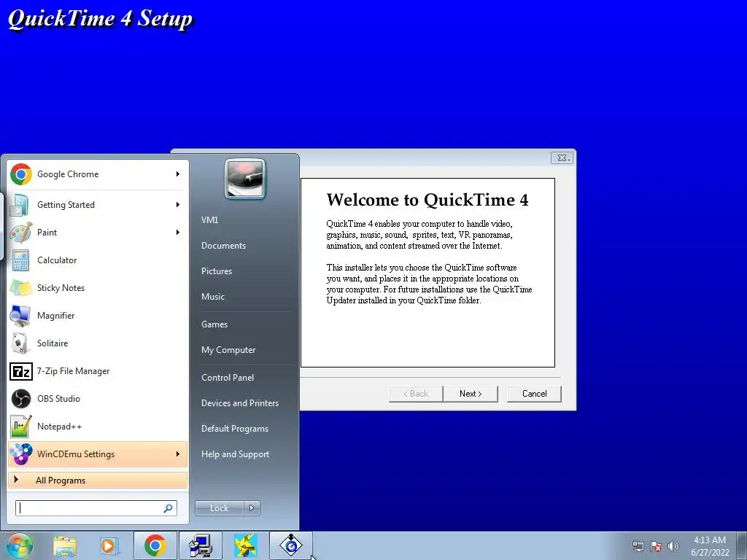Expand Paint recent files arrow

coord(178,233)
